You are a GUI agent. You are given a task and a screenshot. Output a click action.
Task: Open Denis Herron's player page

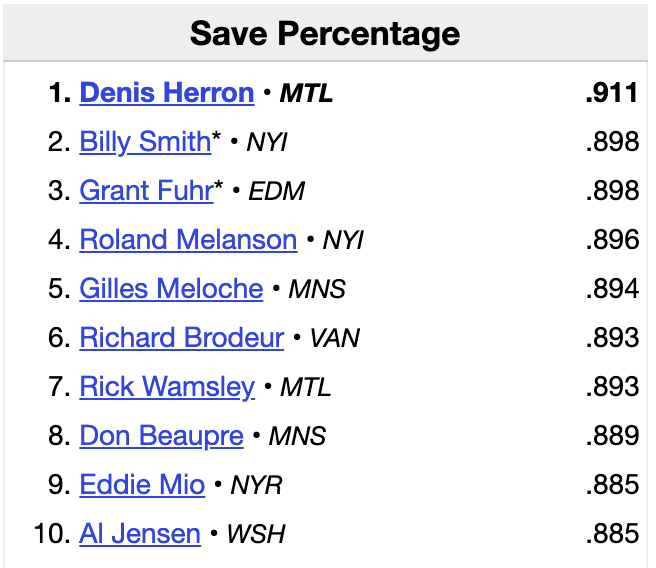click(x=167, y=93)
